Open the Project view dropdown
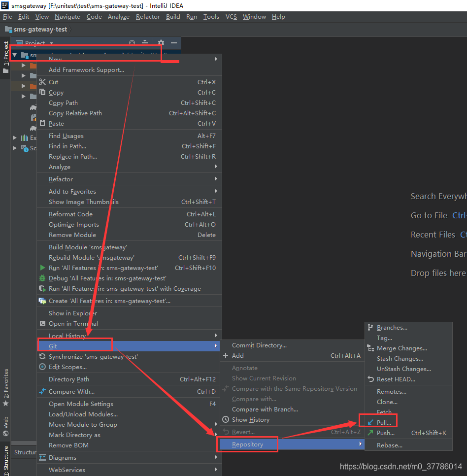The width and height of the screenshot is (467, 476). point(51,43)
